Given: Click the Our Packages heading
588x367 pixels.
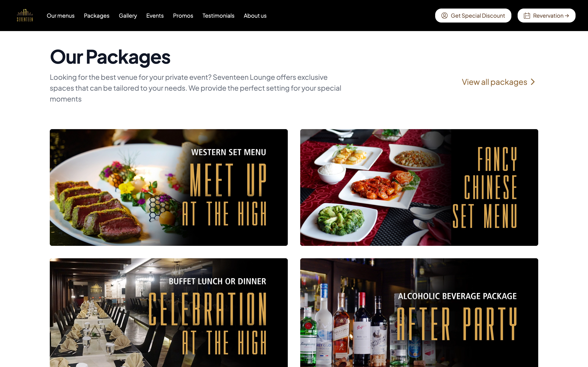Looking at the screenshot, I should pos(110,57).
